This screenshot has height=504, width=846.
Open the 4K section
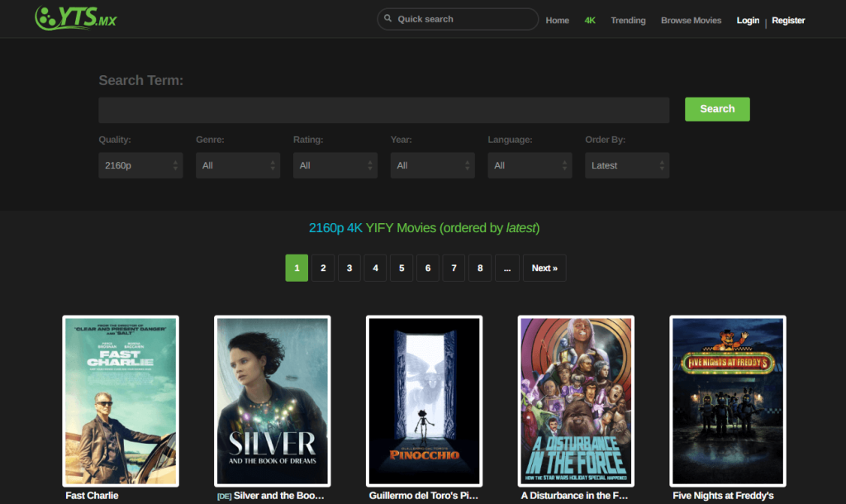coord(590,21)
